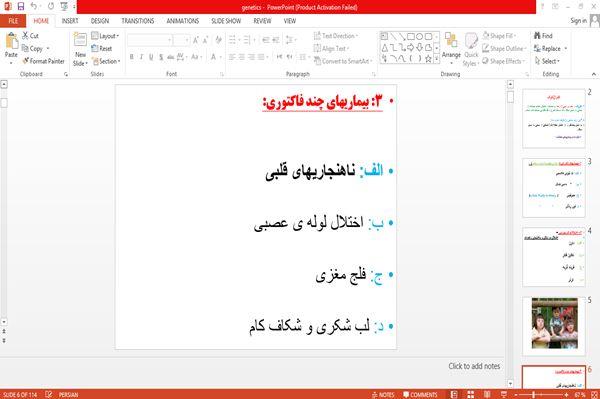Open the Section dropdown

pos(106,61)
